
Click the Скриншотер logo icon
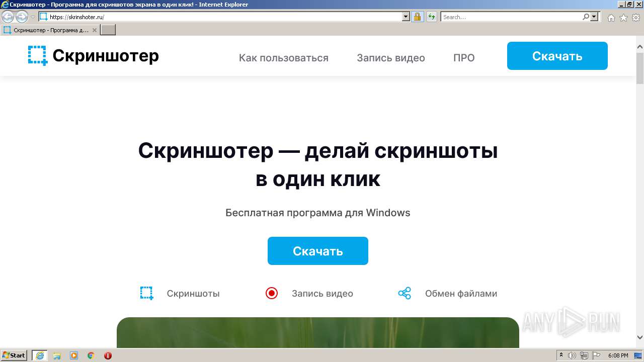click(x=38, y=55)
